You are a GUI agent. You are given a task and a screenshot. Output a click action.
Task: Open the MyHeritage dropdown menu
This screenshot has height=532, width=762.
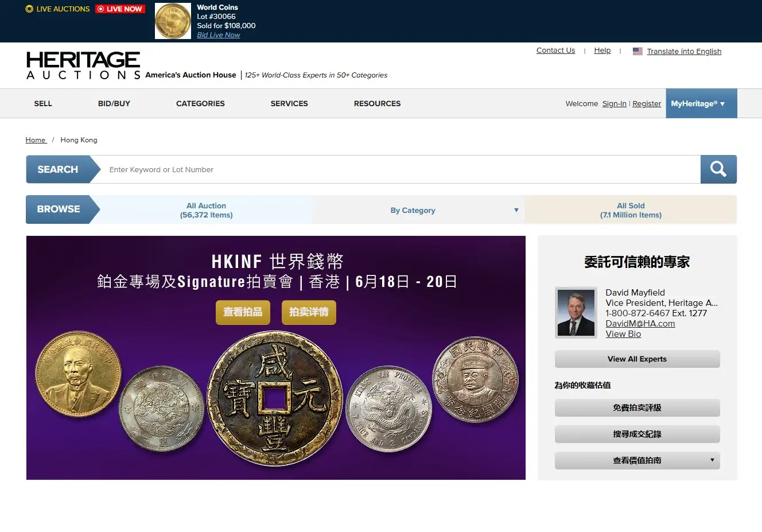[701, 103]
